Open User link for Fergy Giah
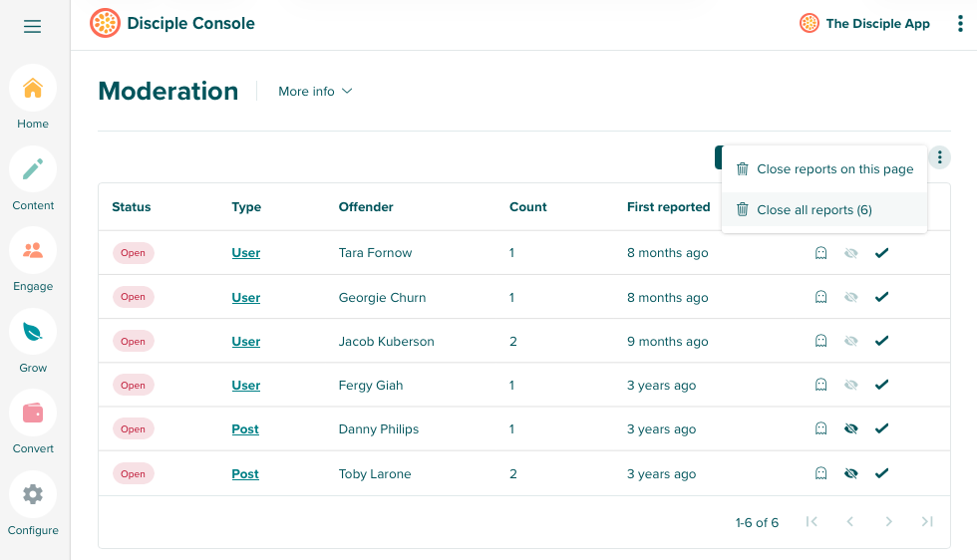The image size is (977, 560). [x=245, y=386]
